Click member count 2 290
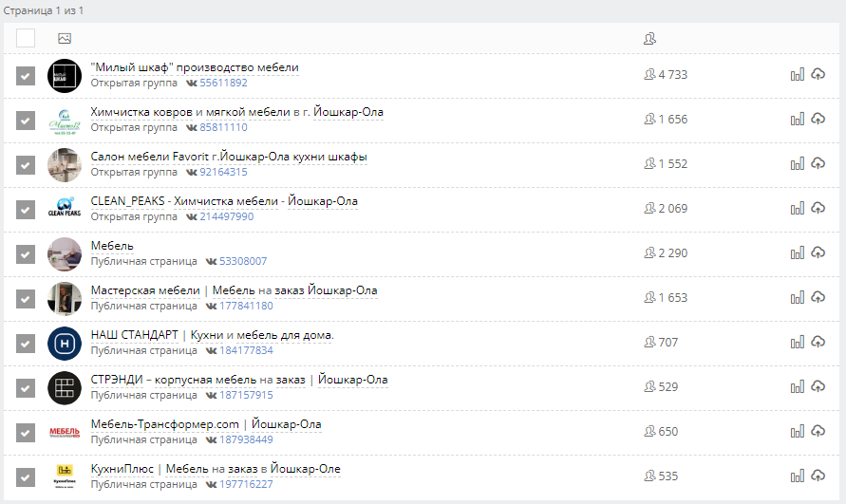The height and width of the screenshot is (504, 846). [x=673, y=253]
